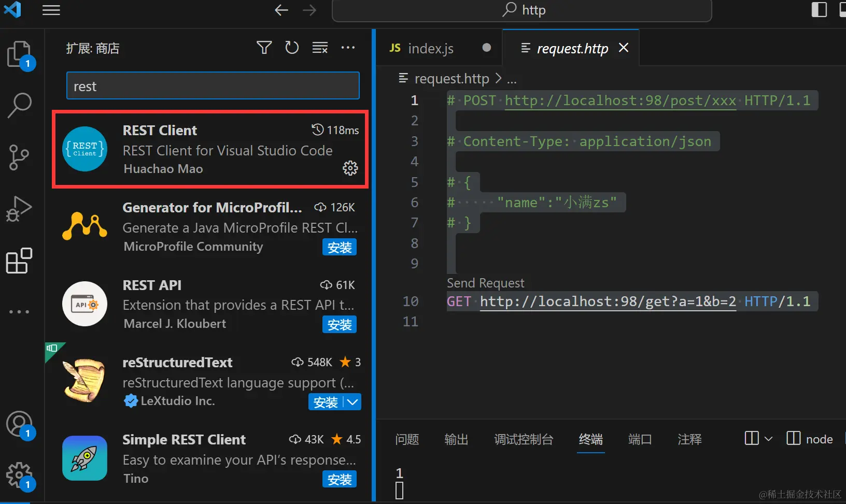
Task: Refresh the extensions list
Action: coord(292,48)
